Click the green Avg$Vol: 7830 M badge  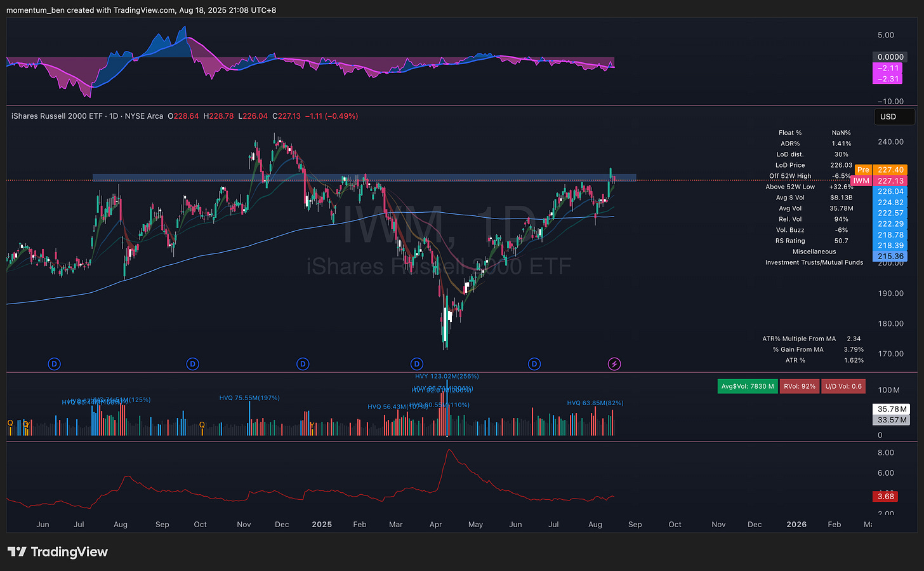tap(748, 386)
